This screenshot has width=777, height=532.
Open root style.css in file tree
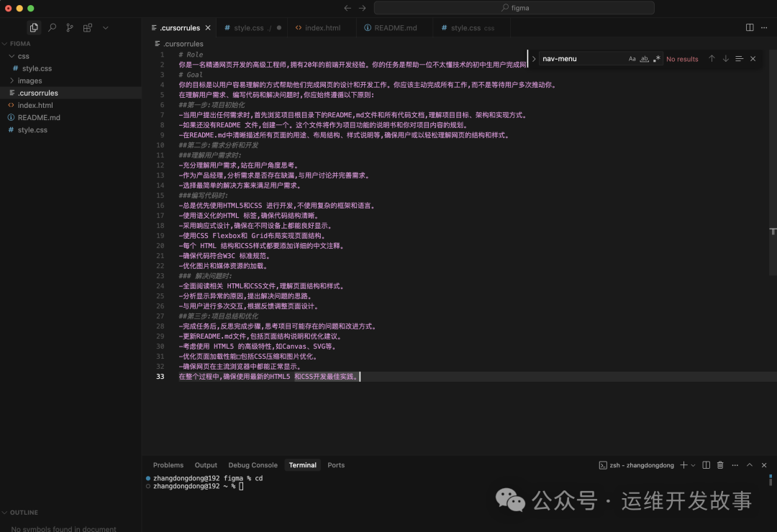point(32,130)
